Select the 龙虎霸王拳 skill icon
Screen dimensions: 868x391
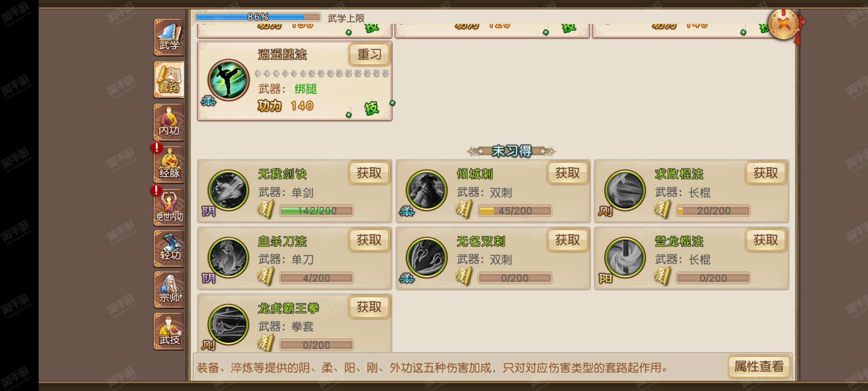tap(229, 324)
